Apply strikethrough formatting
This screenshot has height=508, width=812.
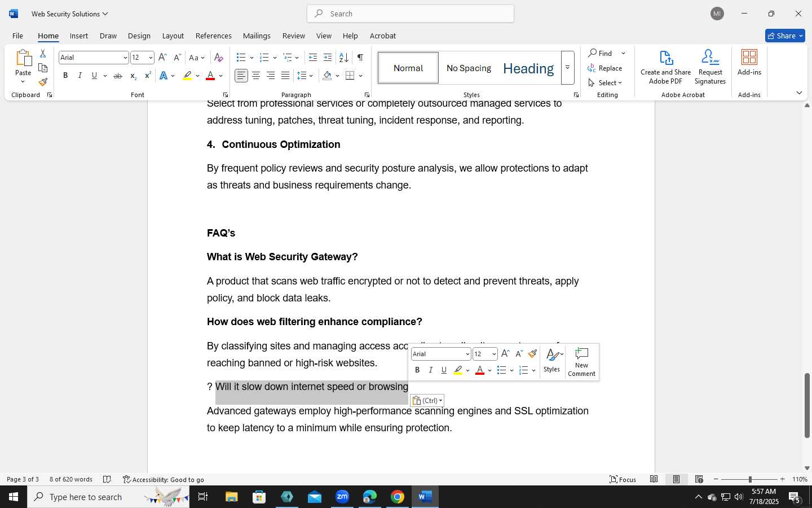coord(118,76)
